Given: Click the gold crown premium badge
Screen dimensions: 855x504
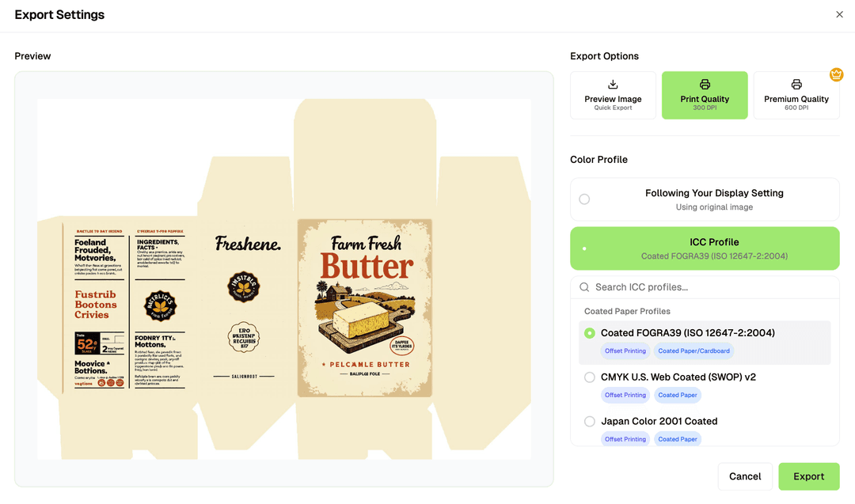Looking at the screenshot, I should coord(836,75).
